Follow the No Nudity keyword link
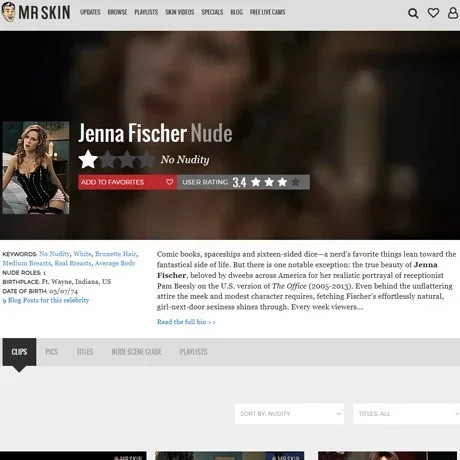The width and height of the screenshot is (460, 460). pyautogui.click(x=54, y=254)
